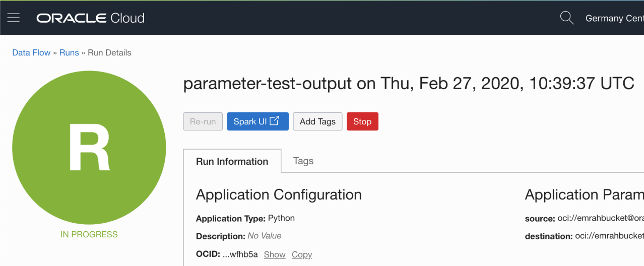Copy the OCID to clipboard
Screen dimensions: 644x266
(x=302, y=254)
